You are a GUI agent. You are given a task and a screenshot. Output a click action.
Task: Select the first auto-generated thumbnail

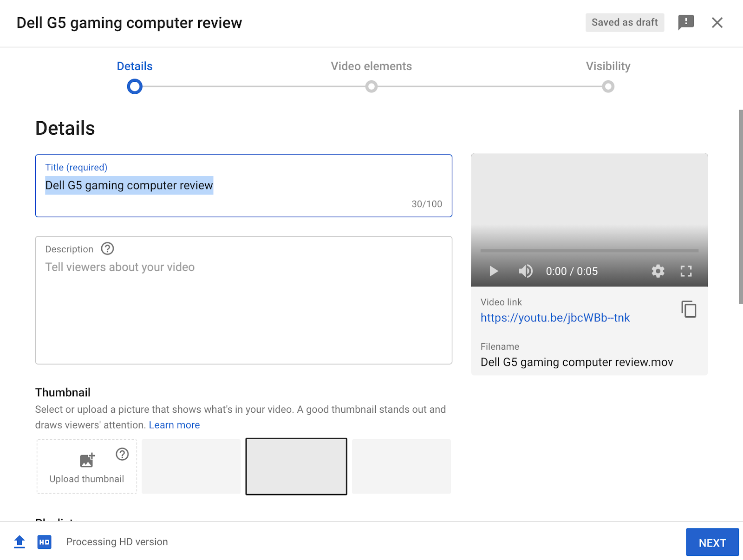(x=191, y=467)
